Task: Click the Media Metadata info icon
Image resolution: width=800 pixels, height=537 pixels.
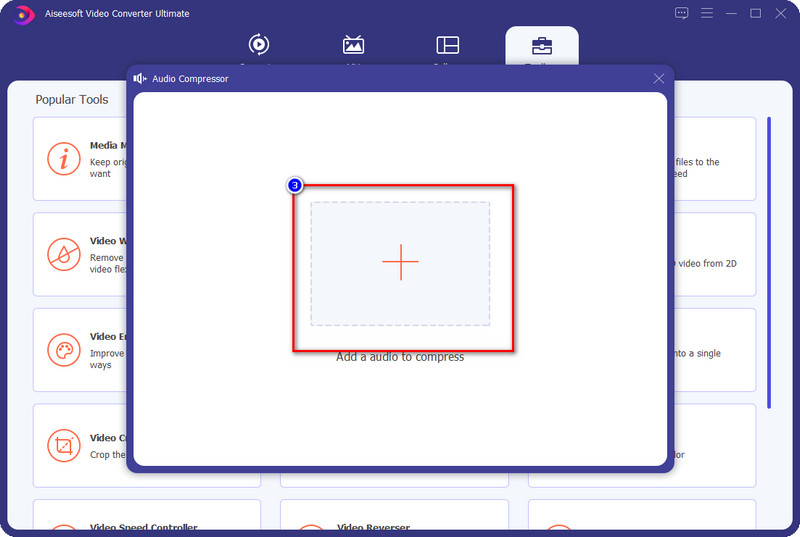Action: point(64,159)
